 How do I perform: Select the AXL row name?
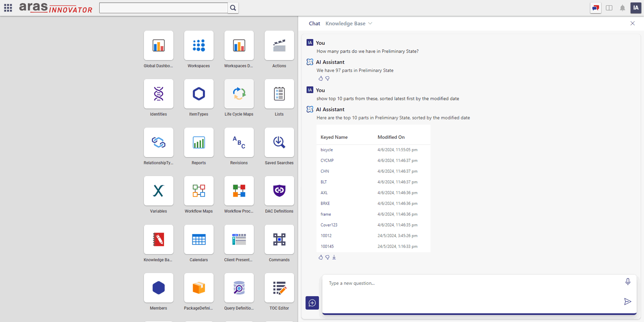click(324, 193)
